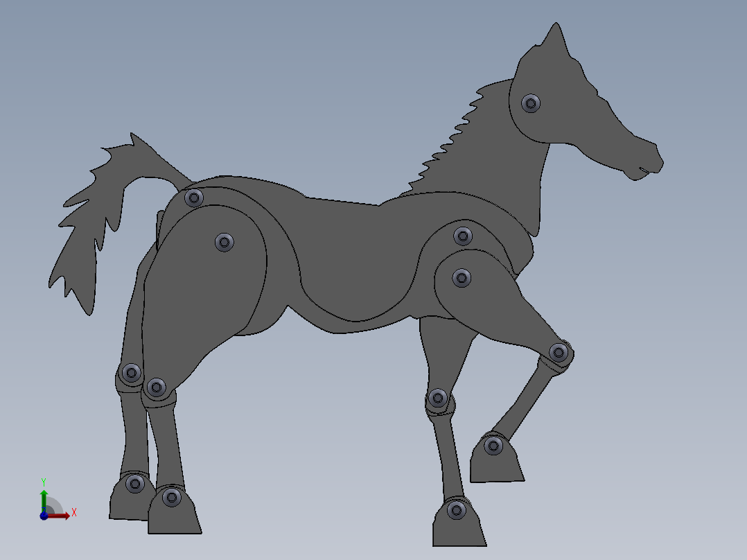Select the screw at the tail base

194,198
